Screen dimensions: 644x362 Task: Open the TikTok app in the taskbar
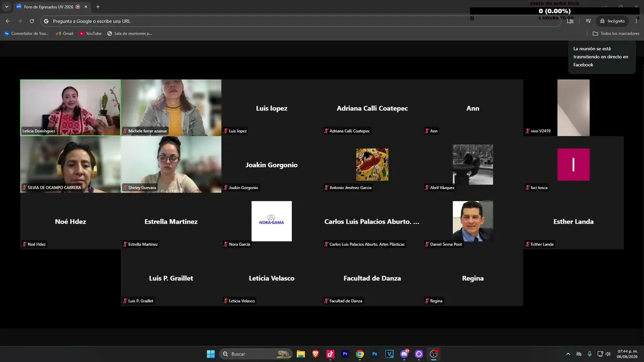click(x=330, y=354)
